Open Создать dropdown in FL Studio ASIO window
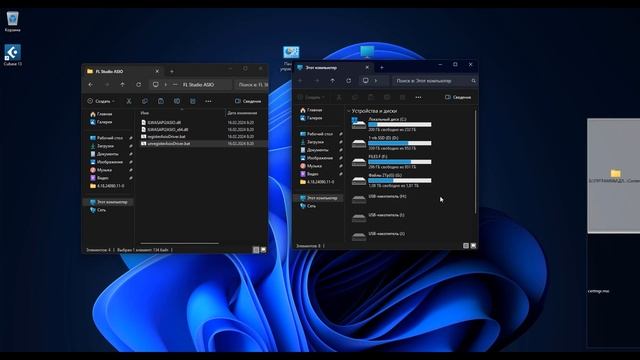This screenshot has width=640, height=360. pyautogui.click(x=101, y=101)
